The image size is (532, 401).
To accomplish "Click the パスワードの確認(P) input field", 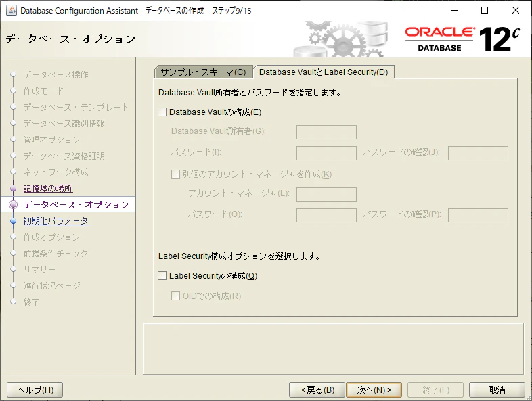I will (x=478, y=216).
